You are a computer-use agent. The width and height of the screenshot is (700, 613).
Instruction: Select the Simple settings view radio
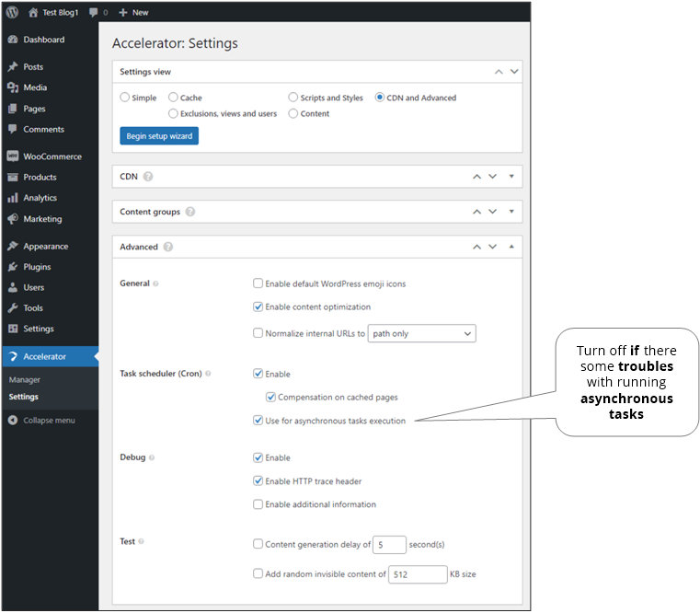(125, 98)
